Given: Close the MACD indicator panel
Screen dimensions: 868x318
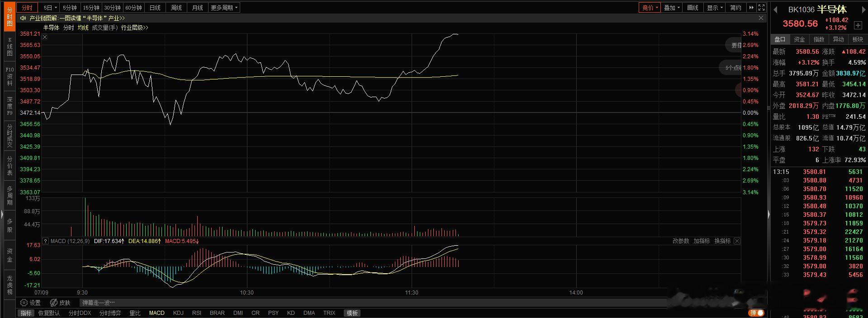Looking at the screenshot, I should click(x=737, y=241).
